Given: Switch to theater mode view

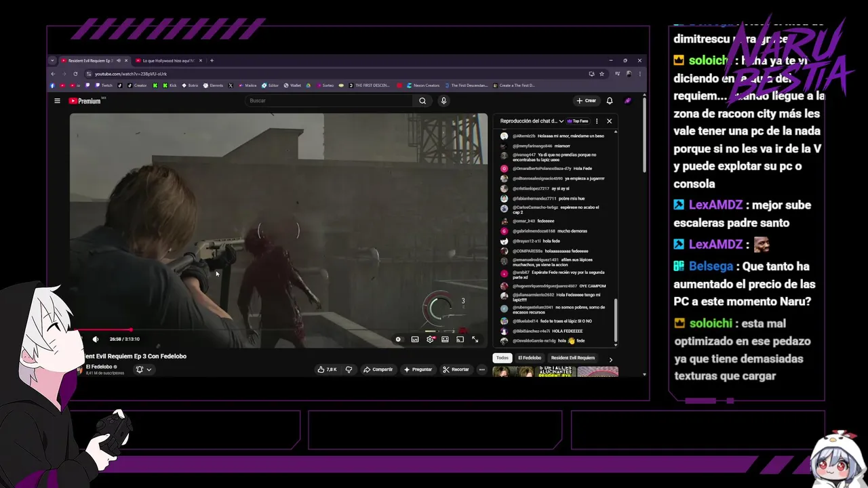Looking at the screenshot, I should click(x=445, y=339).
